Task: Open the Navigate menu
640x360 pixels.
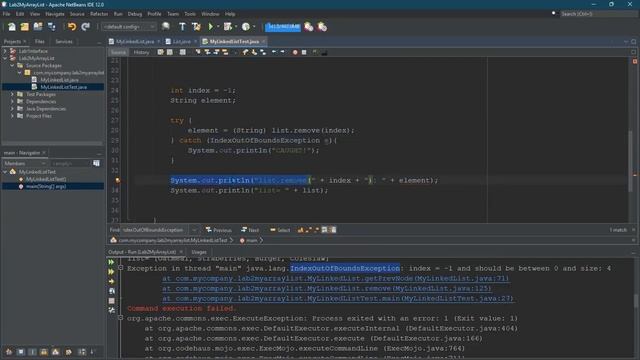Action: point(55,14)
